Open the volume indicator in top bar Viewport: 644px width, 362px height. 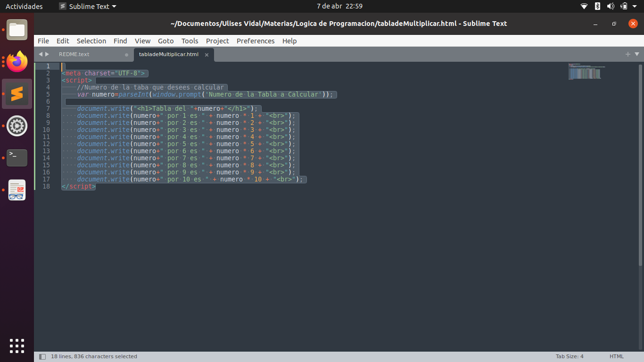coord(611,6)
